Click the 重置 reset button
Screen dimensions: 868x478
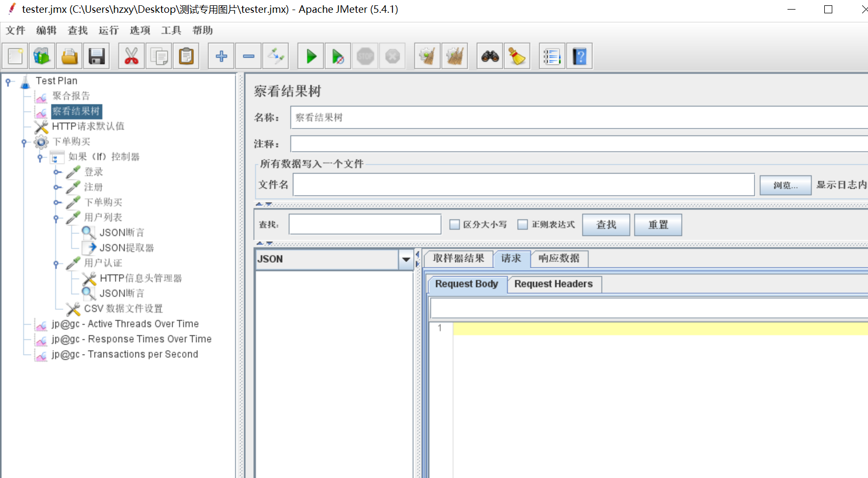pos(658,225)
